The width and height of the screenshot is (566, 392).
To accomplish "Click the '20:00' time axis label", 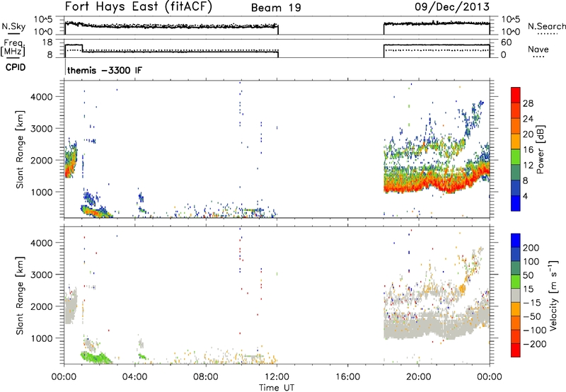I will (418, 377).
